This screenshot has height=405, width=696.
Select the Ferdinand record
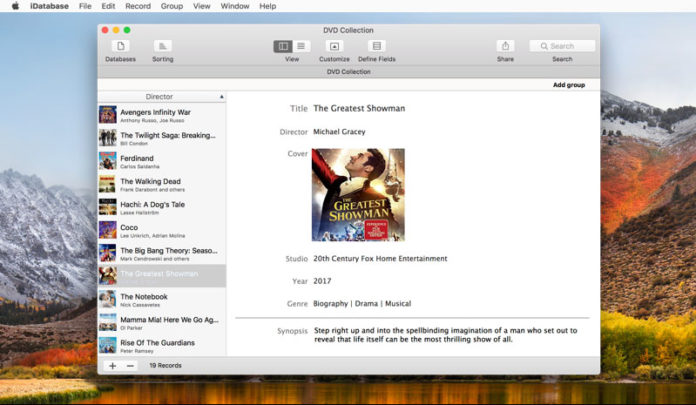coord(162,161)
